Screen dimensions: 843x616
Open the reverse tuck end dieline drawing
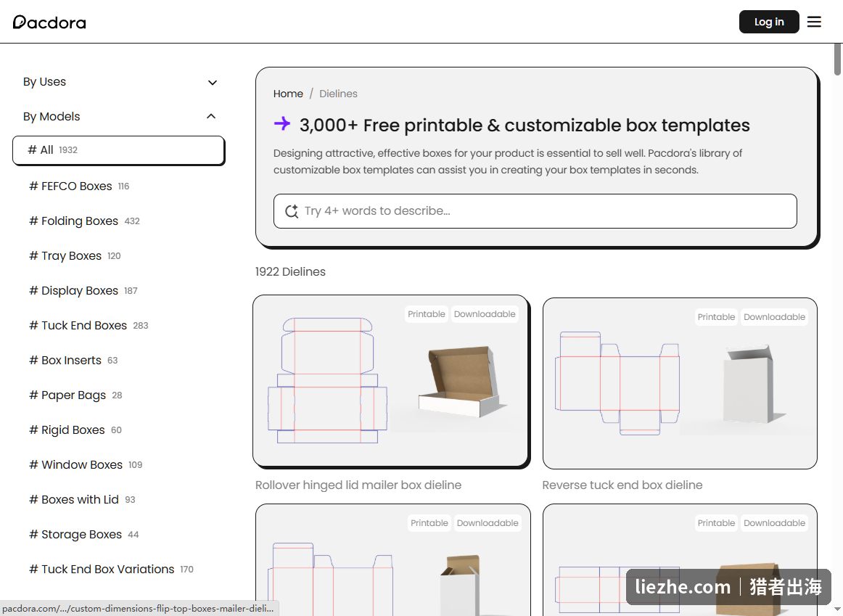[x=617, y=383]
